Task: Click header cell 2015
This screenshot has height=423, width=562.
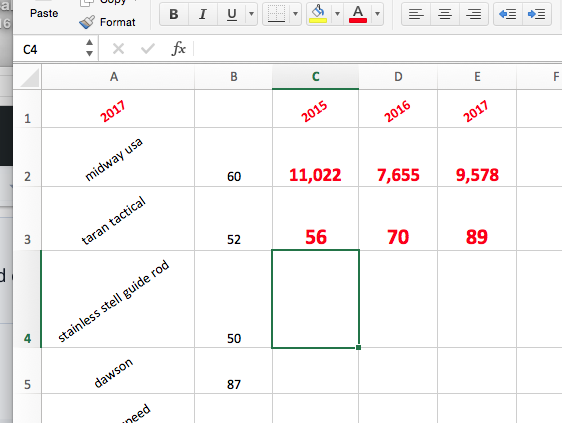Action: point(315,109)
